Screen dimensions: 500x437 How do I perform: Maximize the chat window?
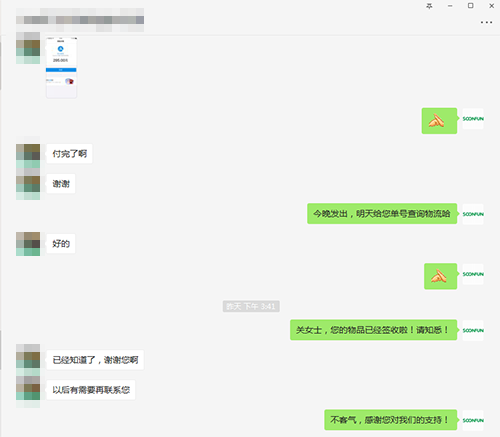coord(471,6)
